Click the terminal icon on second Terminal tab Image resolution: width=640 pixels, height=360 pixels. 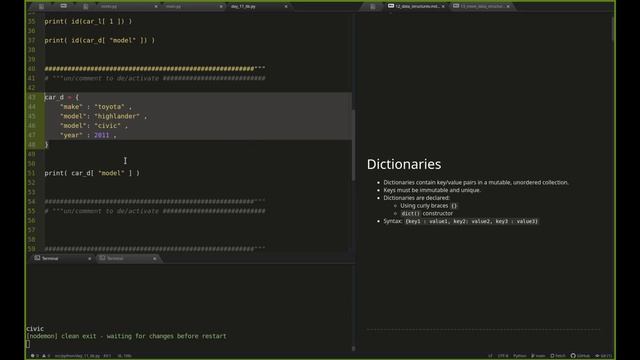(102, 258)
